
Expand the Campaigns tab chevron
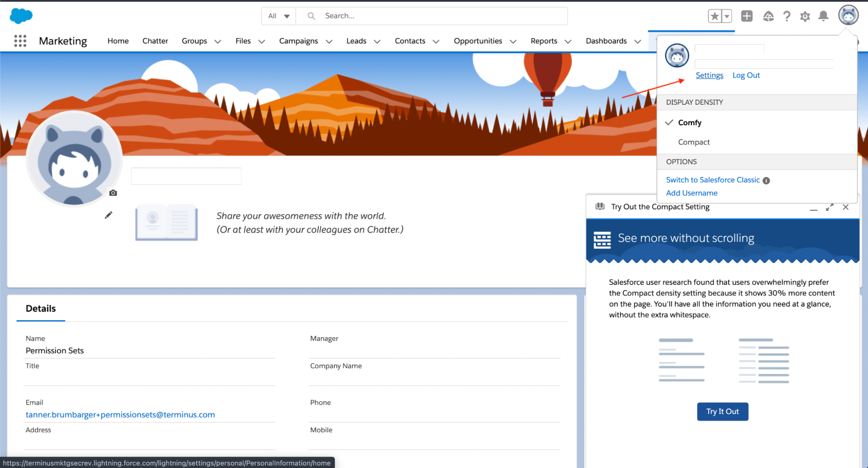click(329, 41)
